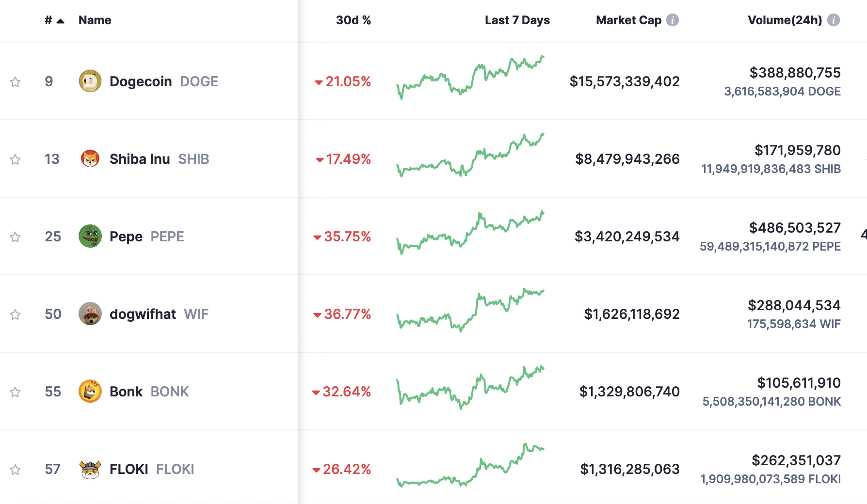867x504 pixels.
Task: Click Shiba Inu market cap $8,479,943,266
Action: point(627,159)
